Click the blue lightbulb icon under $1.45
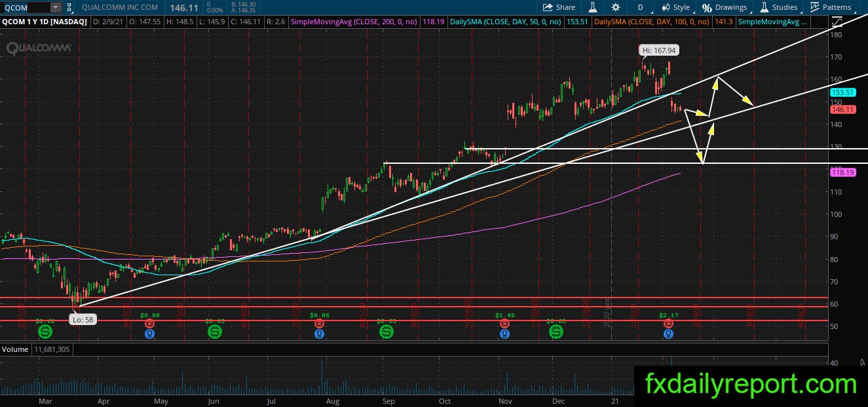 (504, 334)
